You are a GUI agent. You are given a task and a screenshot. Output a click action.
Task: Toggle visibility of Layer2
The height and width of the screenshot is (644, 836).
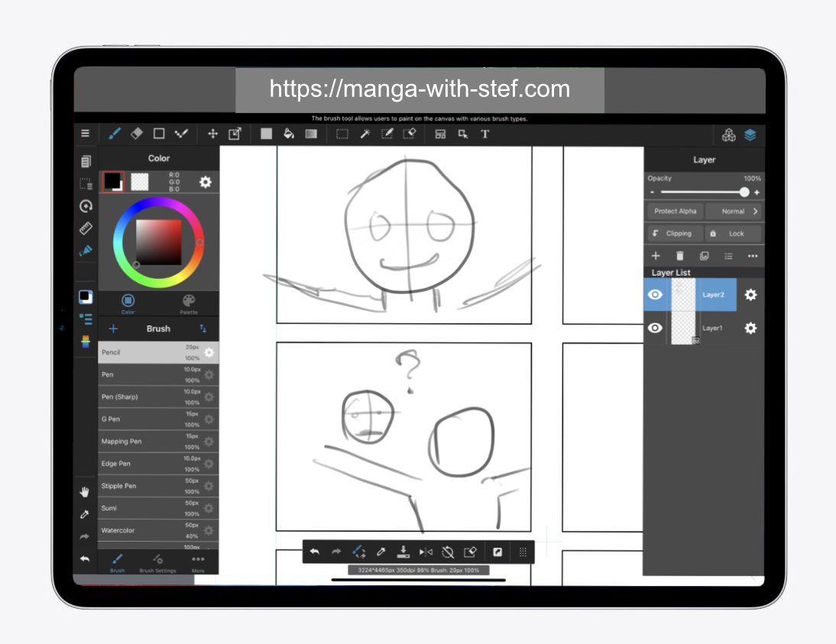pos(655,295)
